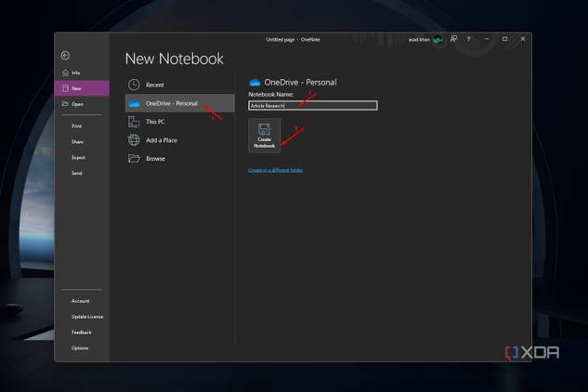The height and width of the screenshot is (392, 588).
Task: Open the Info page
Action: [82, 72]
